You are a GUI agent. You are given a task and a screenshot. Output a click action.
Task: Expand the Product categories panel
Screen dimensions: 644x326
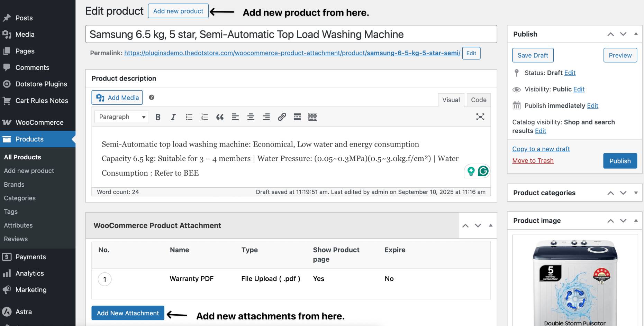click(636, 193)
